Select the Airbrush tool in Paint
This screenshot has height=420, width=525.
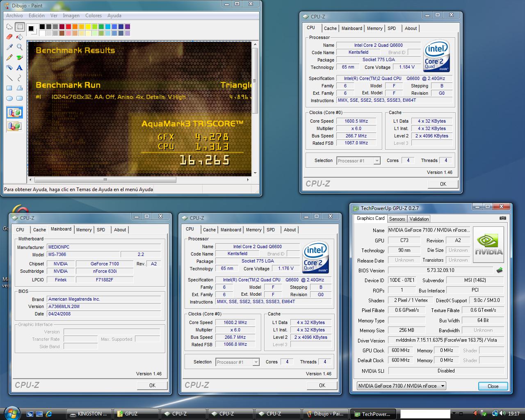click(x=9, y=68)
